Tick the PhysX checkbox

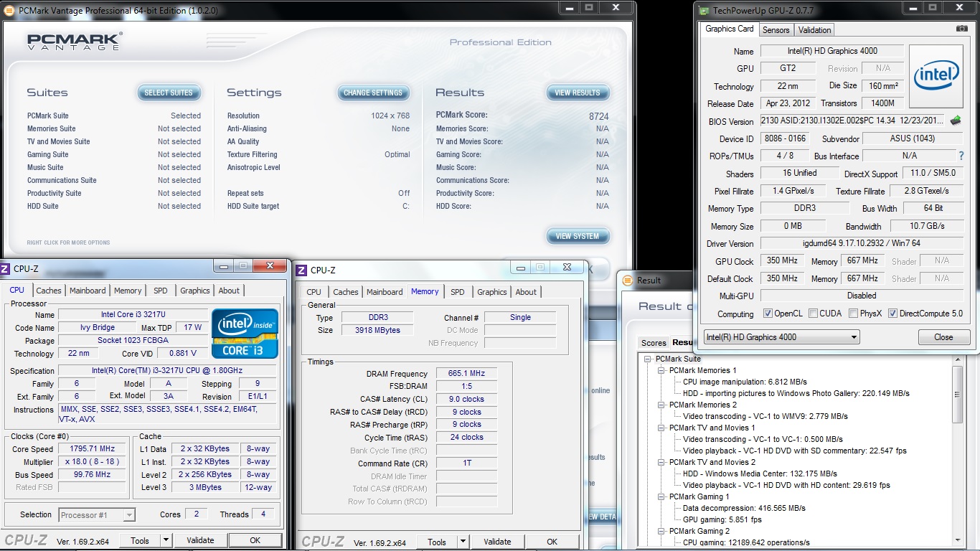click(853, 314)
